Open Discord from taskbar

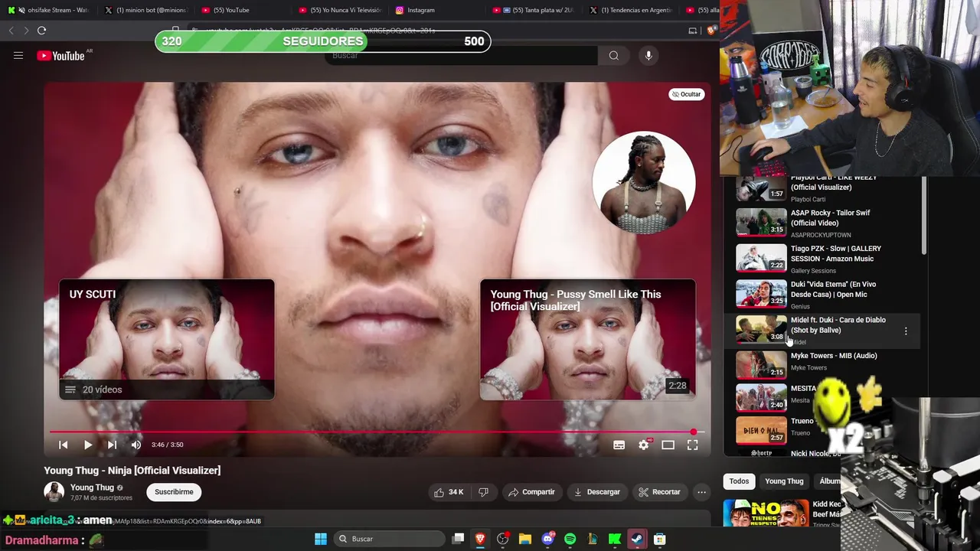click(547, 539)
